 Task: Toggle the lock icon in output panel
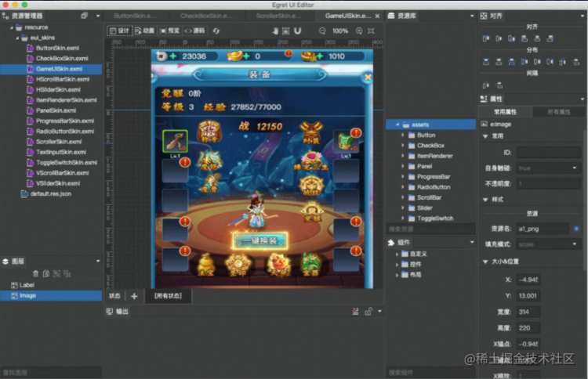(368, 311)
